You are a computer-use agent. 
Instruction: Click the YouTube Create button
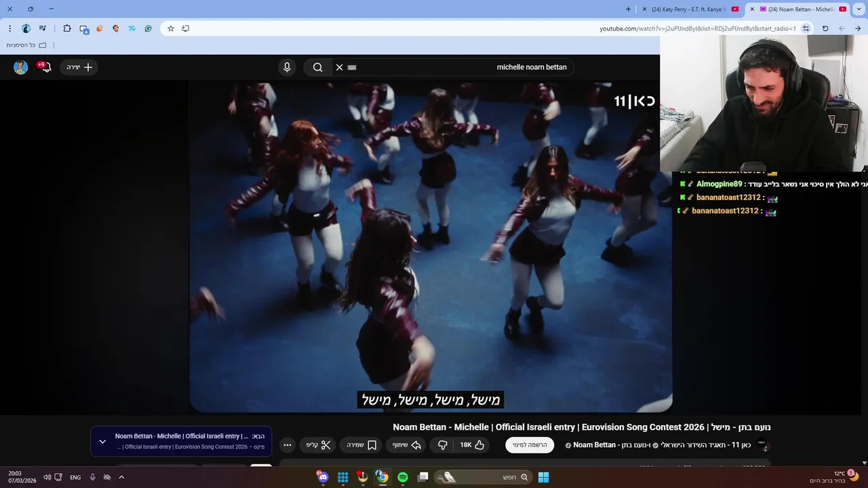pos(79,67)
